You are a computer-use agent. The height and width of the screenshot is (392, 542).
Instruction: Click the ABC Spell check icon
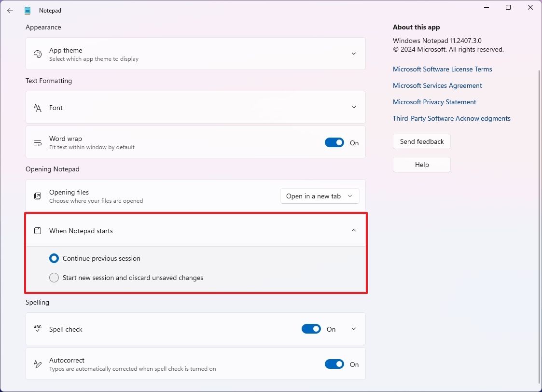[x=38, y=328]
